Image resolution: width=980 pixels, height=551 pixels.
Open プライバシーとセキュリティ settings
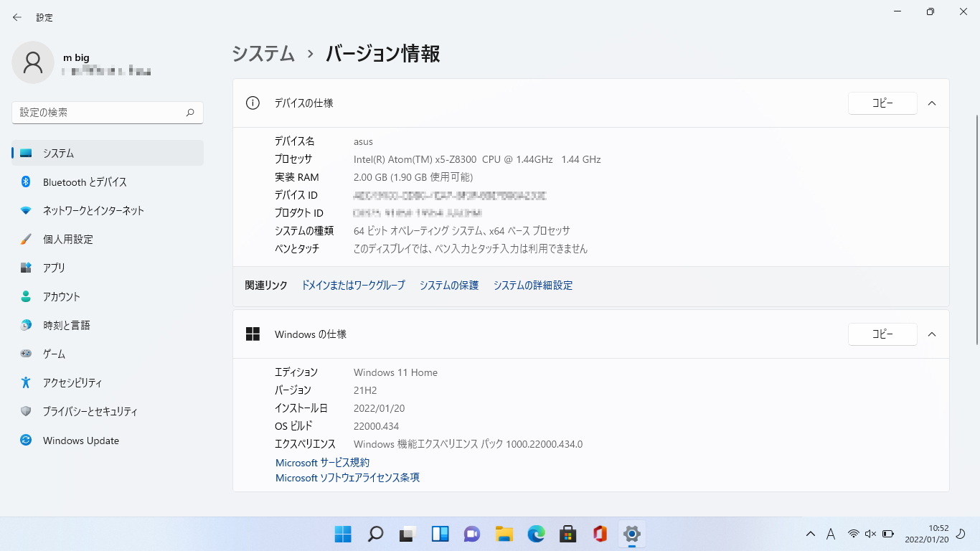click(108, 411)
